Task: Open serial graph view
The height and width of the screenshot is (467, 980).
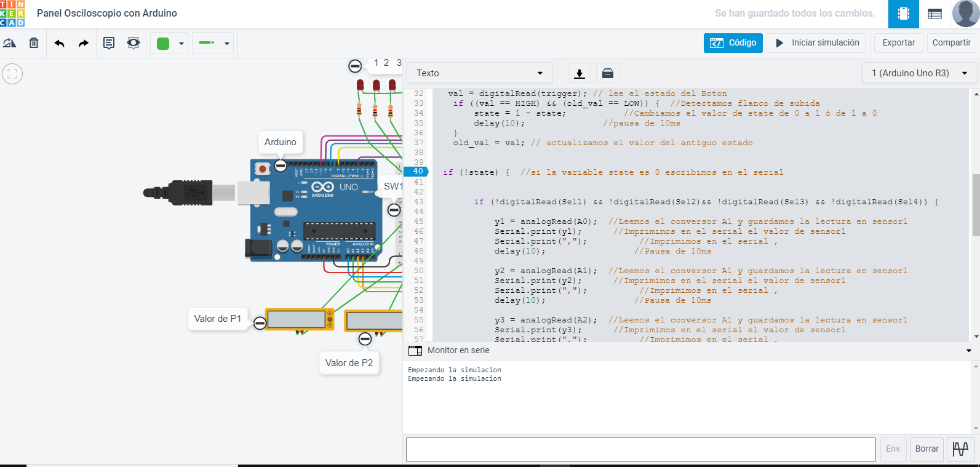Action: (x=960, y=449)
